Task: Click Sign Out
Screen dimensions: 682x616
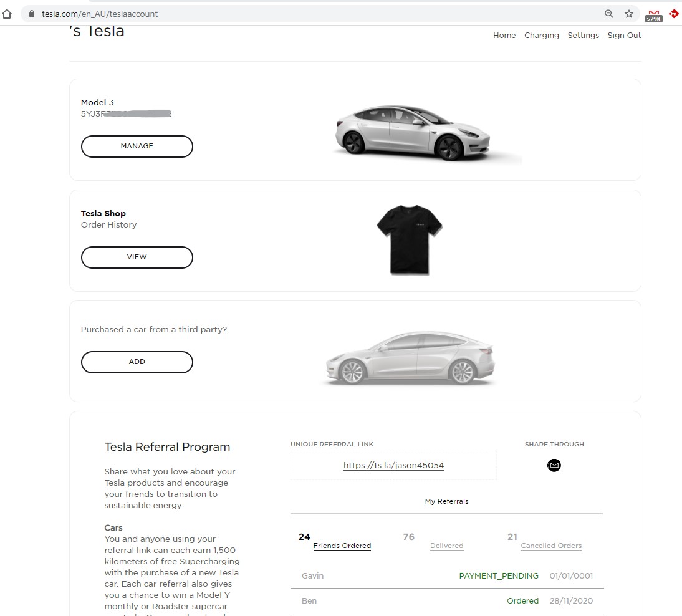Action: pyautogui.click(x=624, y=36)
